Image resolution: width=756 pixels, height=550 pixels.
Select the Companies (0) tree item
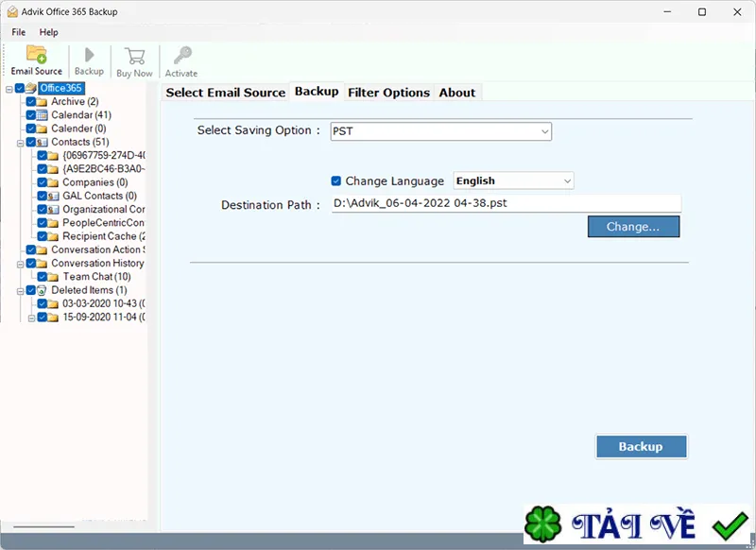pos(95,182)
